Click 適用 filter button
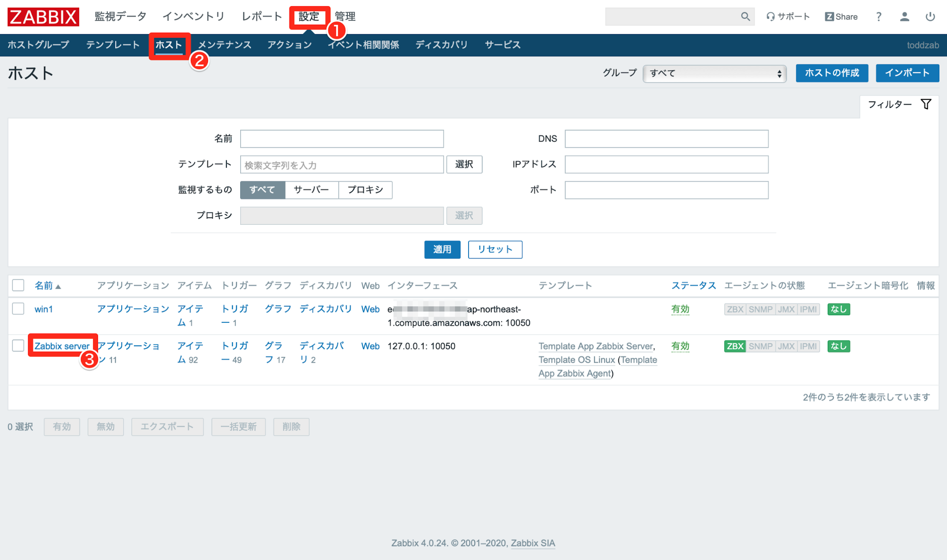The image size is (947, 560). point(442,249)
